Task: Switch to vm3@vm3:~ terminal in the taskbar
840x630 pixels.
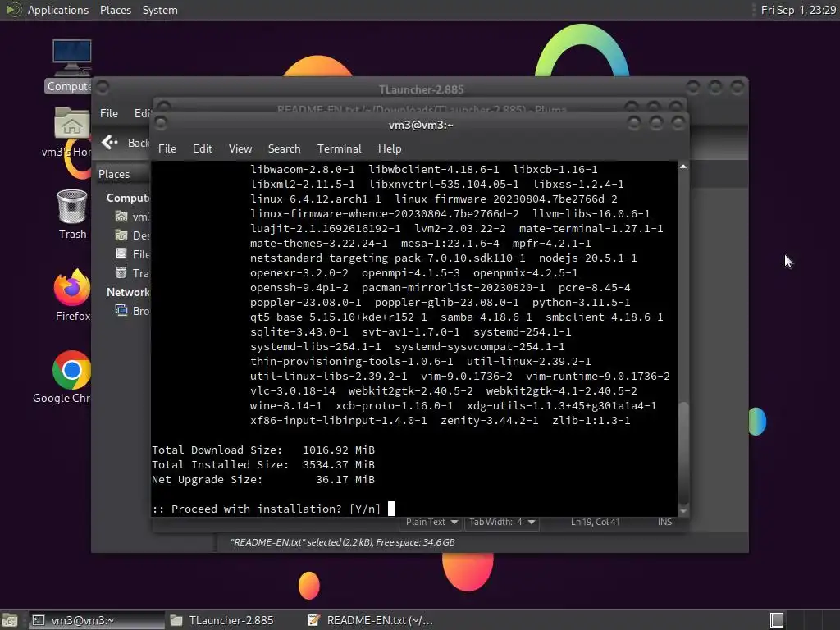Action: click(x=97, y=620)
